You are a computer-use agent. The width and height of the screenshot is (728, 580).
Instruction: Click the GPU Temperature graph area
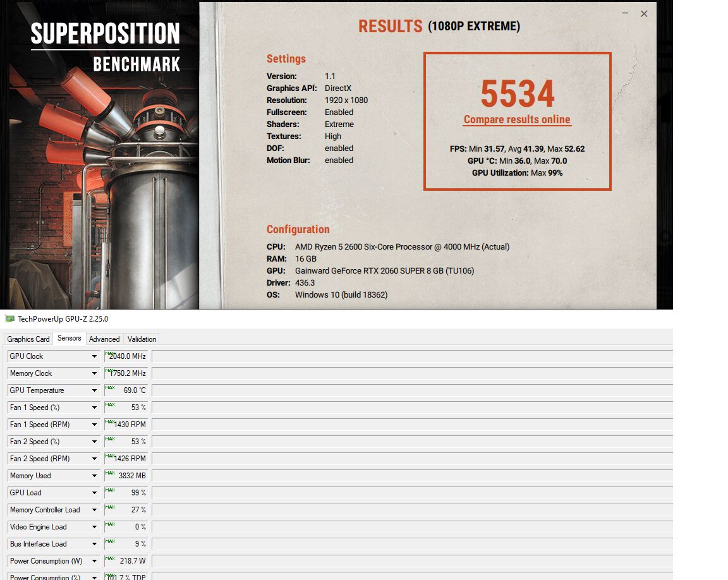[x=412, y=390]
